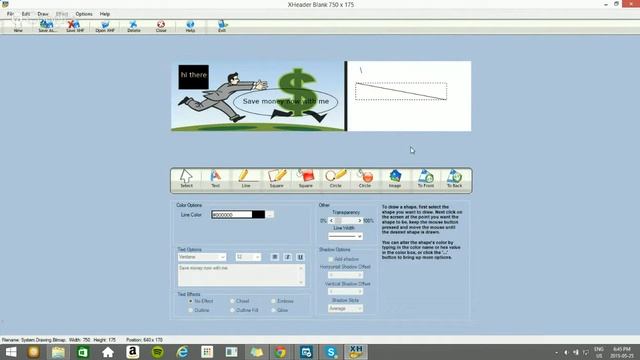Click the New toolbar button
This screenshot has height=360, width=640.
click(x=18, y=27)
